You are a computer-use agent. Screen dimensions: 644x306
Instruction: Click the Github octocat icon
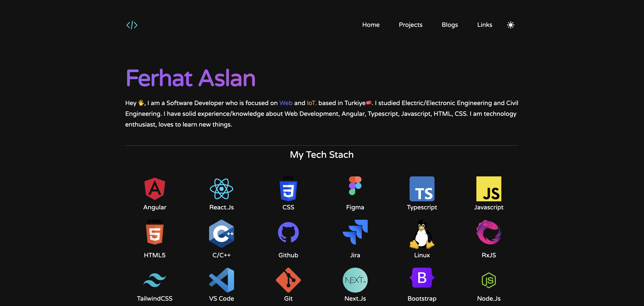[x=288, y=232]
